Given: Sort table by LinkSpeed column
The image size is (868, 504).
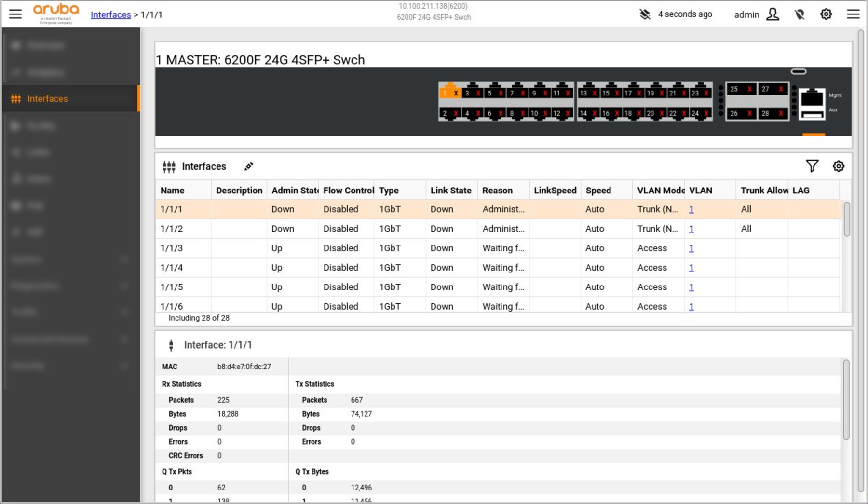Looking at the screenshot, I should [555, 191].
